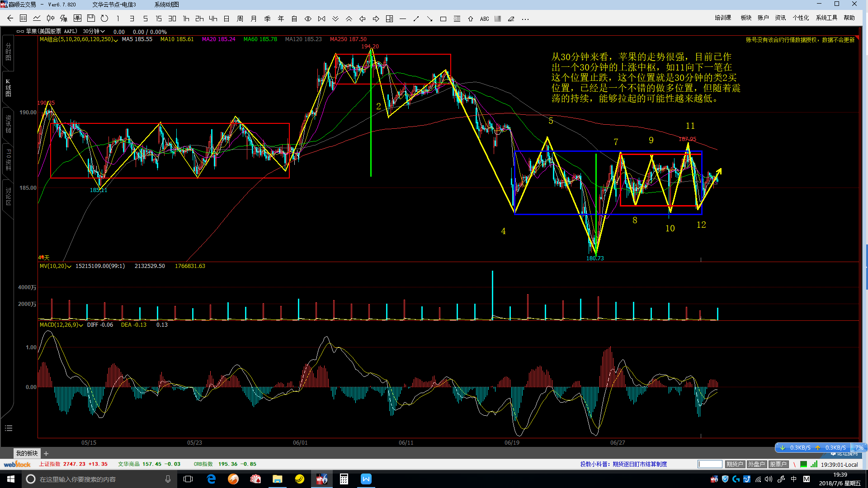The image size is (868, 488).
Task: Select the up-arrow marker tool
Action: 471,19
